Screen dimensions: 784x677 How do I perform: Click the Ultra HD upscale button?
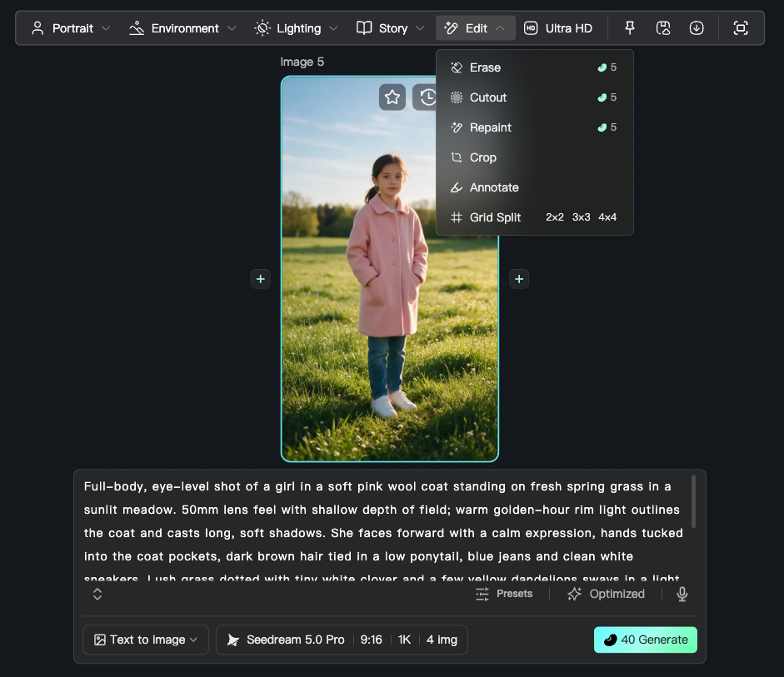(x=558, y=28)
